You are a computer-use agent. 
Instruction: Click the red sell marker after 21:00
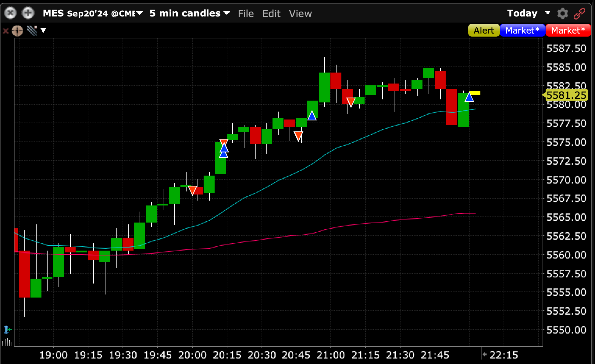351,102
